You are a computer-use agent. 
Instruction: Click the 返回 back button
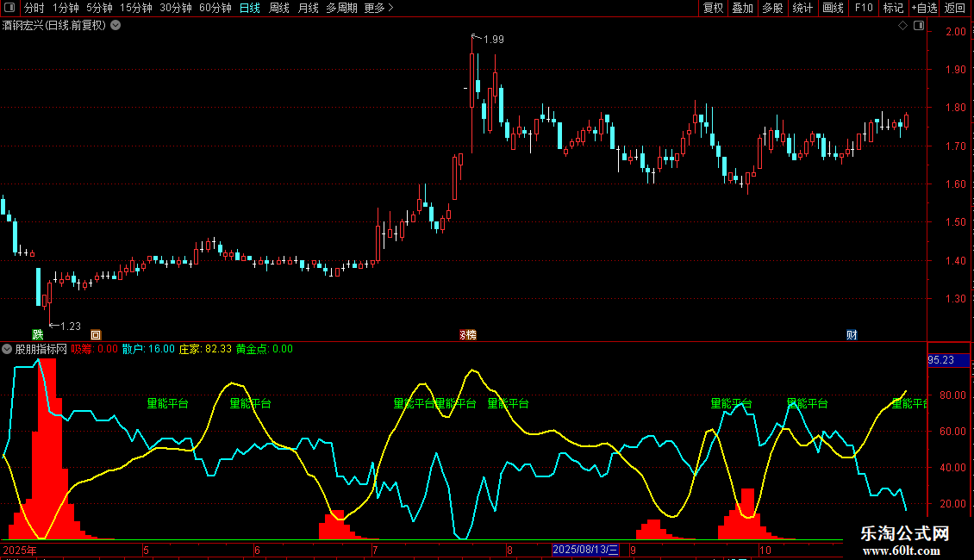click(955, 8)
